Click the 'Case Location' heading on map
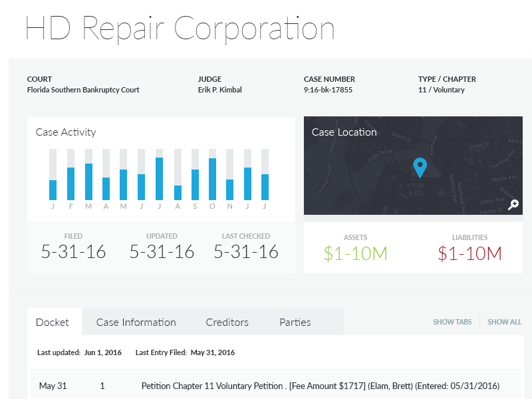The image size is (532, 399). click(344, 132)
